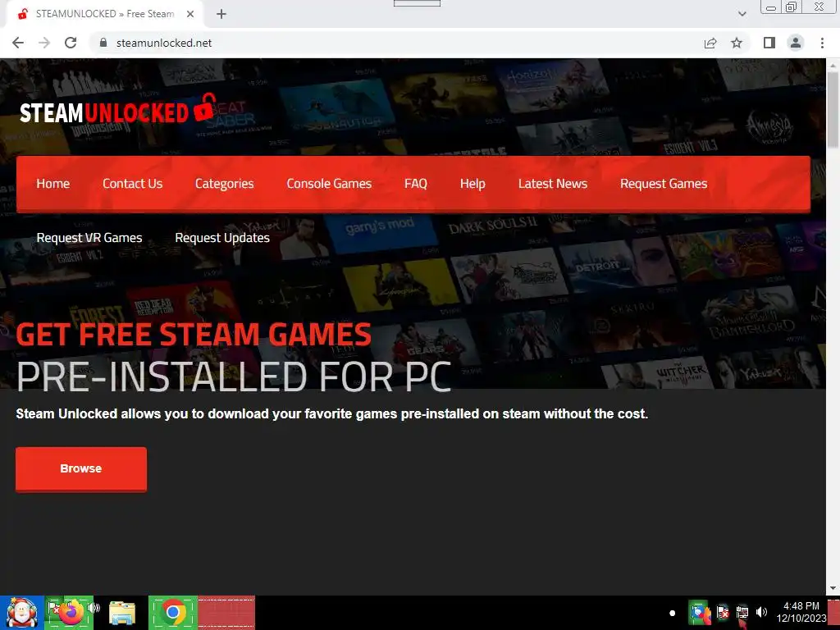This screenshot has height=630, width=840.
Task: Open the Categories menu
Action: tap(225, 184)
